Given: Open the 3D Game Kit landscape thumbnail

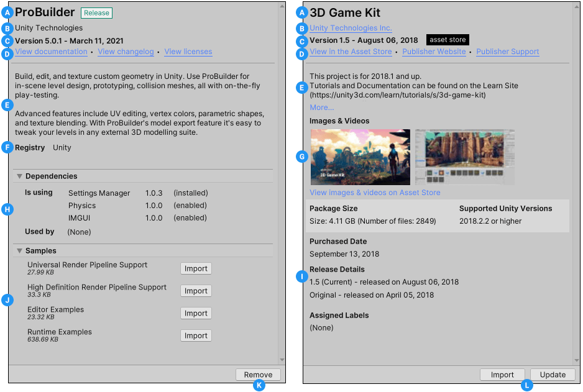Looking at the screenshot, I should point(360,157).
